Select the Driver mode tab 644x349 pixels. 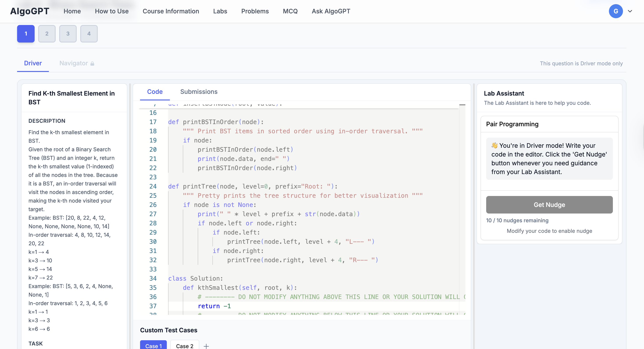point(33,63)
